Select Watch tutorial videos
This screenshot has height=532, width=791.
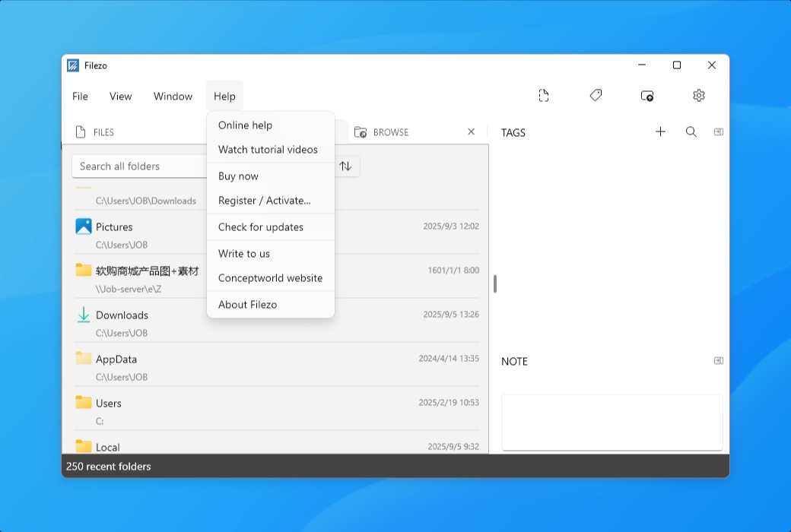[271, 149]
